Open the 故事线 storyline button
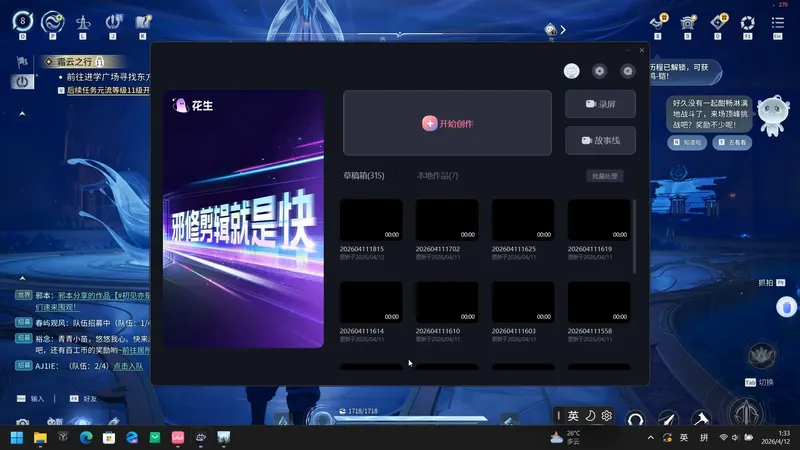 [x=600, y=140]
